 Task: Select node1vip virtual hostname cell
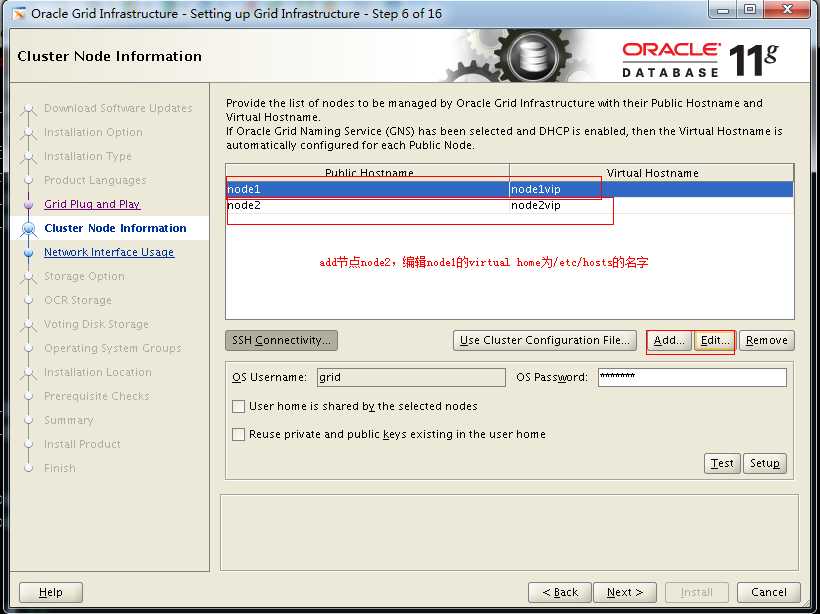652,189
